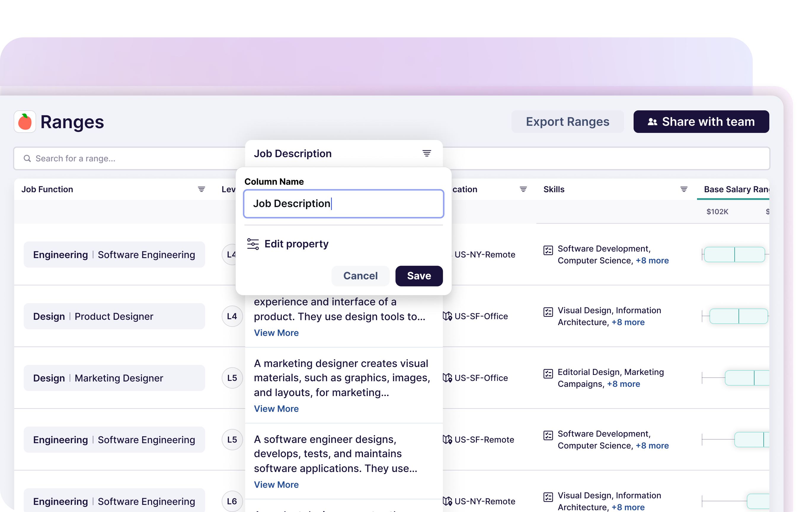The image size is (812, 512).
Task: Click the map pin icon beside US-SF-Office in Product Designer row
Action: (447, 317)
